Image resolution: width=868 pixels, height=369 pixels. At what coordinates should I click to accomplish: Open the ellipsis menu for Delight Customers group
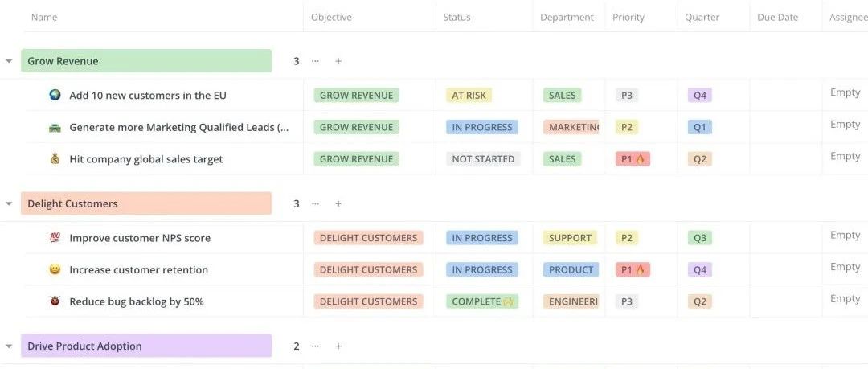coord(316,204)
